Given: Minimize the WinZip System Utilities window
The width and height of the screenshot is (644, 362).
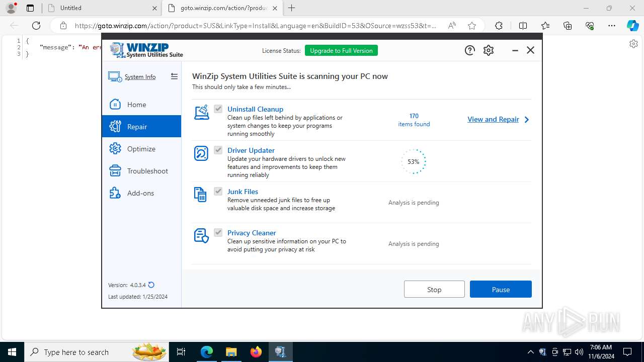Looking at the screenshot, I should coord(515,50).
